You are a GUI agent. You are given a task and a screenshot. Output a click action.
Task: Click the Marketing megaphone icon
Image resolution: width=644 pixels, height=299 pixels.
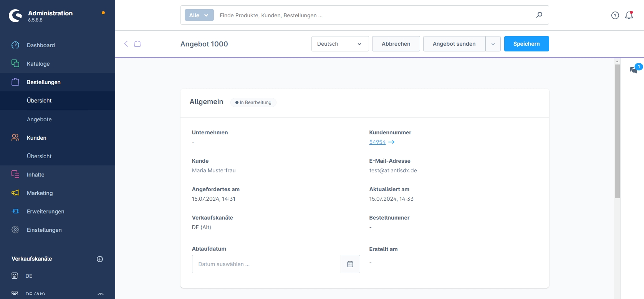[x=15, y=193]
